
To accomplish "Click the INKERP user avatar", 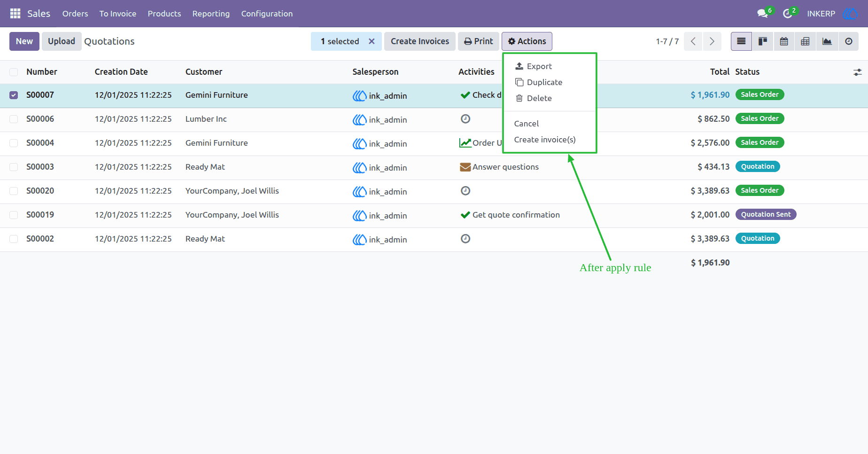I will 850,14.
